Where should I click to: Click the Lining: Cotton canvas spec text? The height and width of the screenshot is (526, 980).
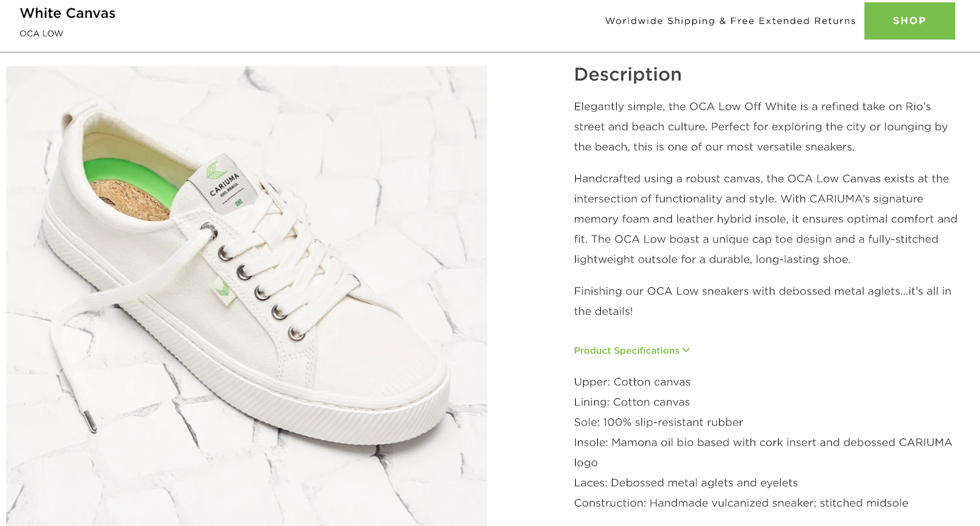(x=631, y=402)
